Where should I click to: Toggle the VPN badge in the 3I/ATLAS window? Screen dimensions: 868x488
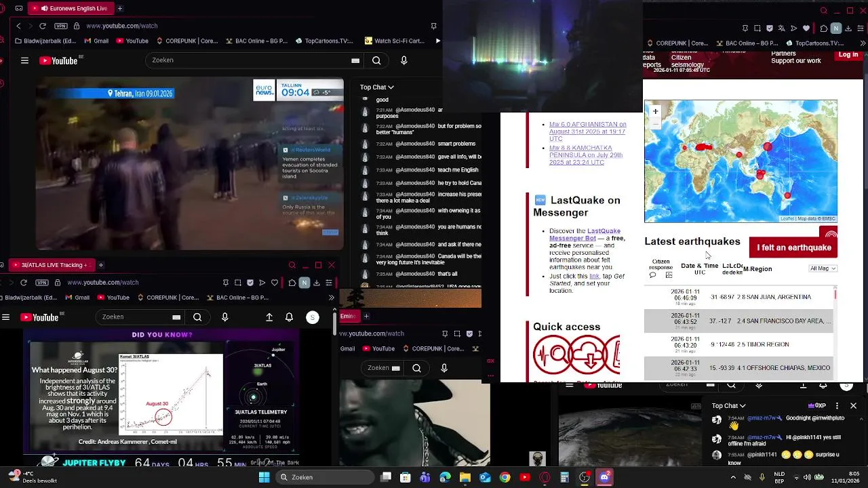[43, 282]
